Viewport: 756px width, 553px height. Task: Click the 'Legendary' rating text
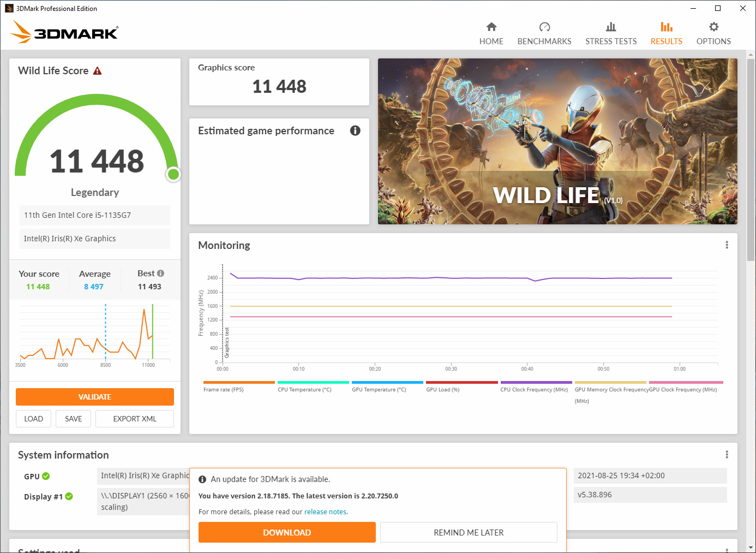pyautogui.click(x=95, y=192)
